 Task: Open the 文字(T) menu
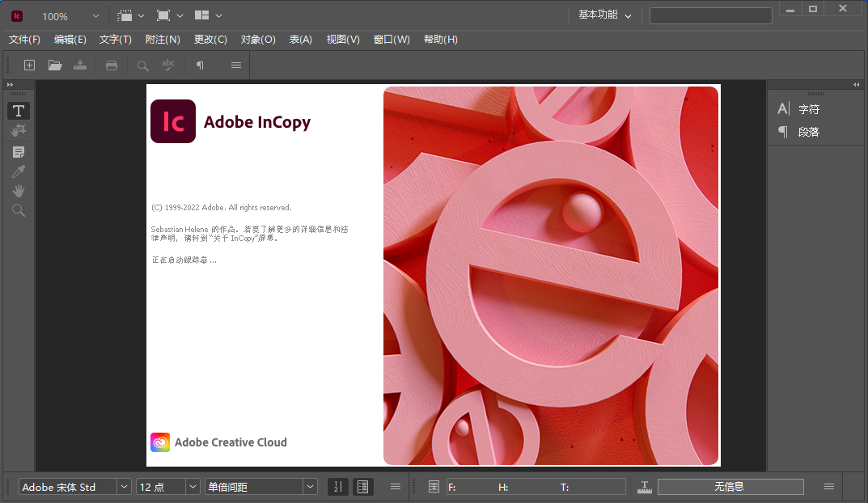tap(115, 40)
